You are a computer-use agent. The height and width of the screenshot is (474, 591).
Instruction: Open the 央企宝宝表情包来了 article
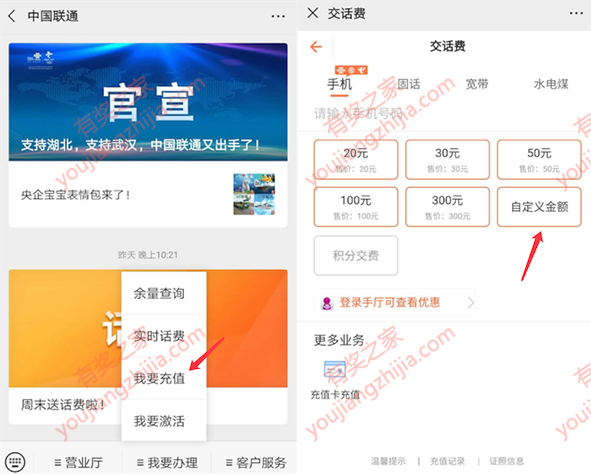pyautogui.click(x=148, y=194)
